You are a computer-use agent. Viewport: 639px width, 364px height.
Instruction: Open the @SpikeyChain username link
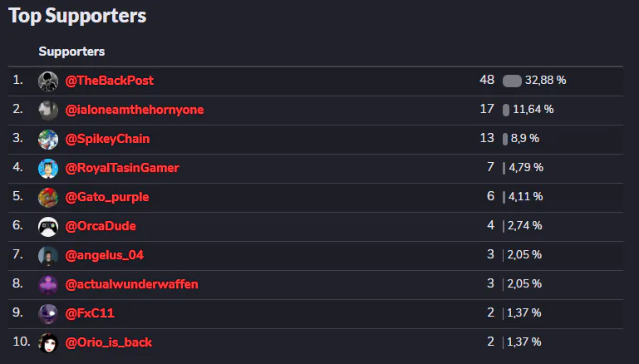pyautogui.click(x=107, y=139)
